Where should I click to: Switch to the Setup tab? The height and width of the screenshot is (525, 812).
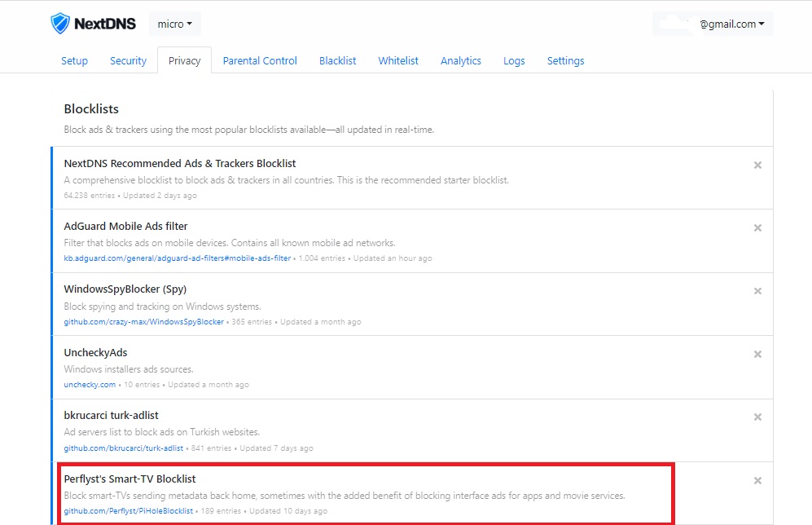75,60
